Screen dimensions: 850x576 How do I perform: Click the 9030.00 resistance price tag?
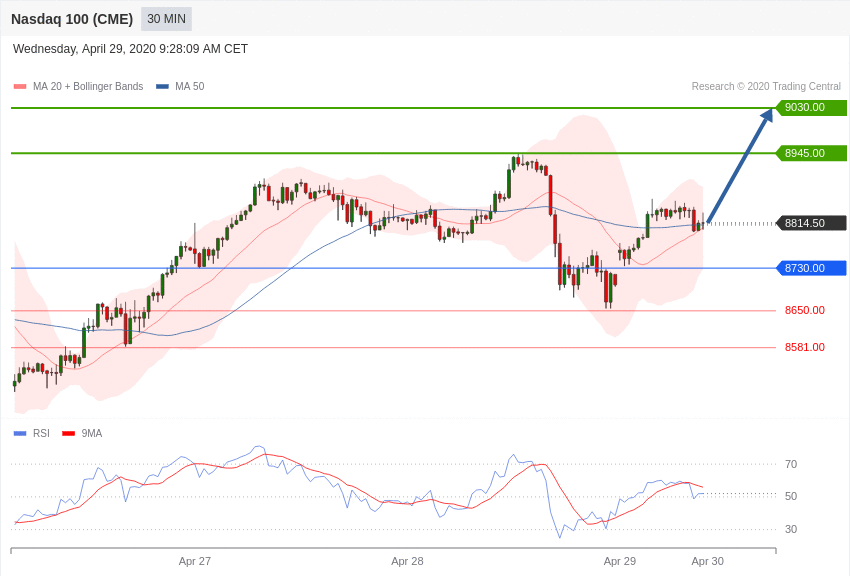tap(811, 107)
